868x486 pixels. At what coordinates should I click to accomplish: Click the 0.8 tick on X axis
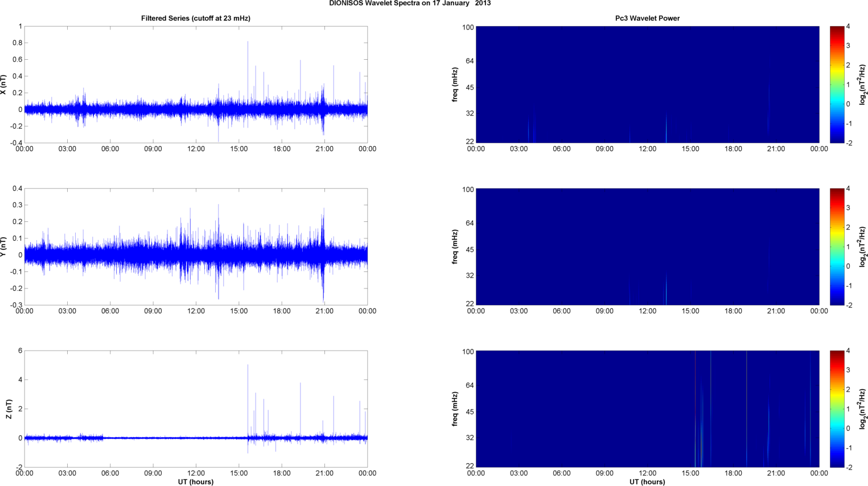click(x=17, y=43)
